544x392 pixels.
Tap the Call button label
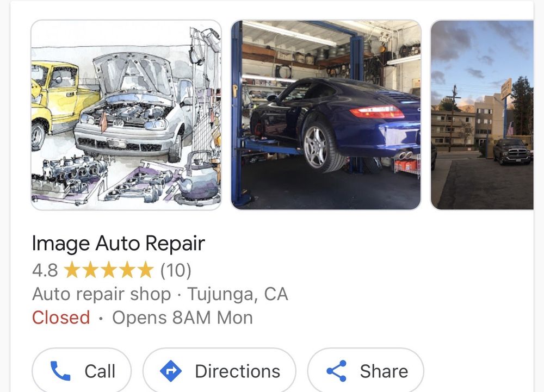click(100, 371)
